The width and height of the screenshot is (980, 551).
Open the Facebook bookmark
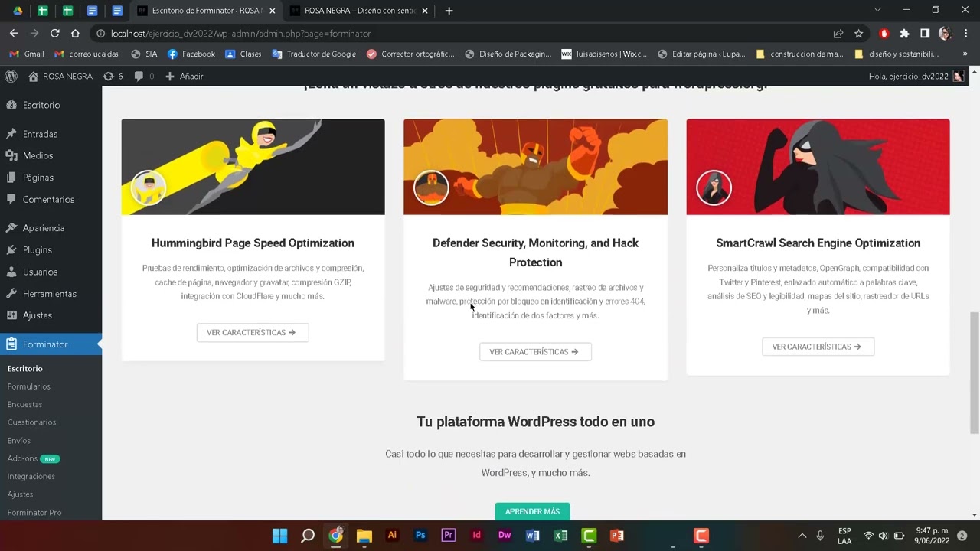click(191, 54)
